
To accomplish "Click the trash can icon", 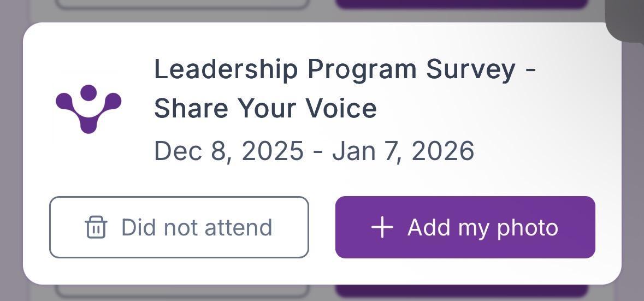I will (x=96, y=227).
